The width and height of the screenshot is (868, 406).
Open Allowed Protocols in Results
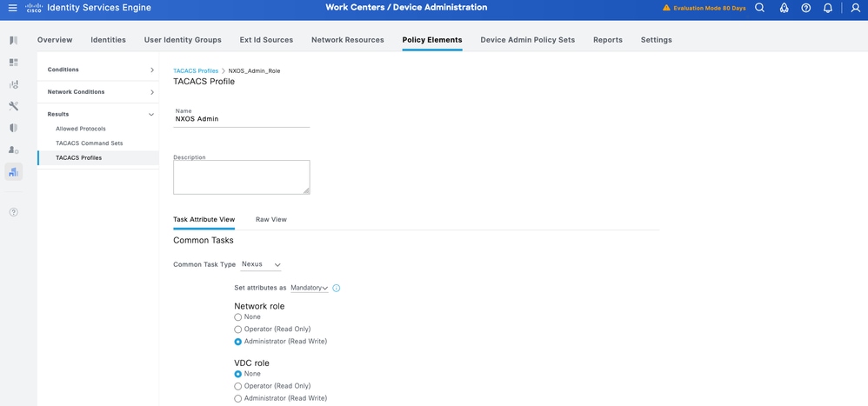tap(81, 129)
